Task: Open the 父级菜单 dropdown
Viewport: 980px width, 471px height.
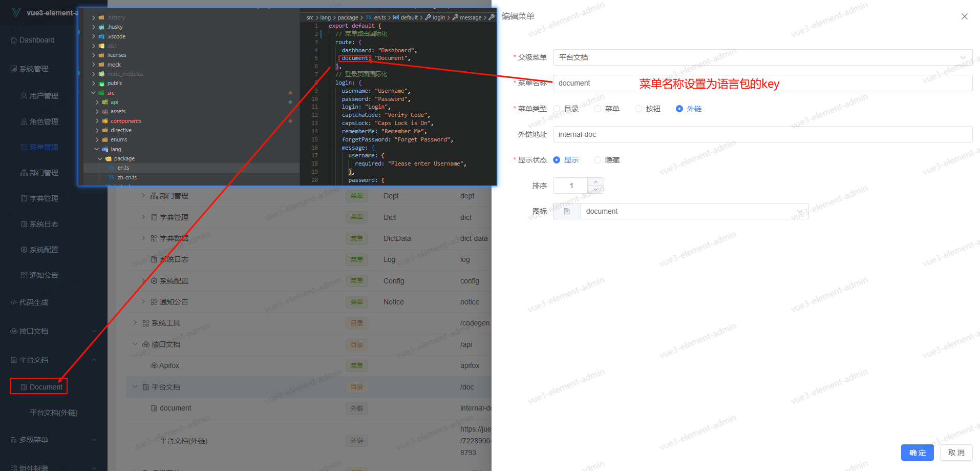Action: click(x=762, y=57)
